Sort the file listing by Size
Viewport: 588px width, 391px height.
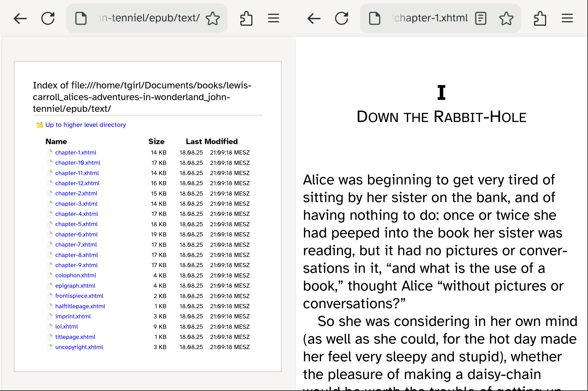156,141
